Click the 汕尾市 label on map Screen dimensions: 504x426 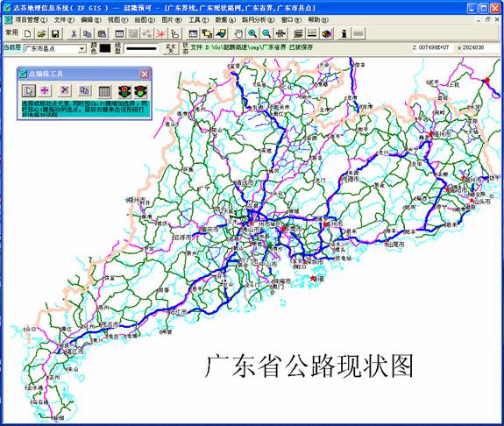coord(395,245)
